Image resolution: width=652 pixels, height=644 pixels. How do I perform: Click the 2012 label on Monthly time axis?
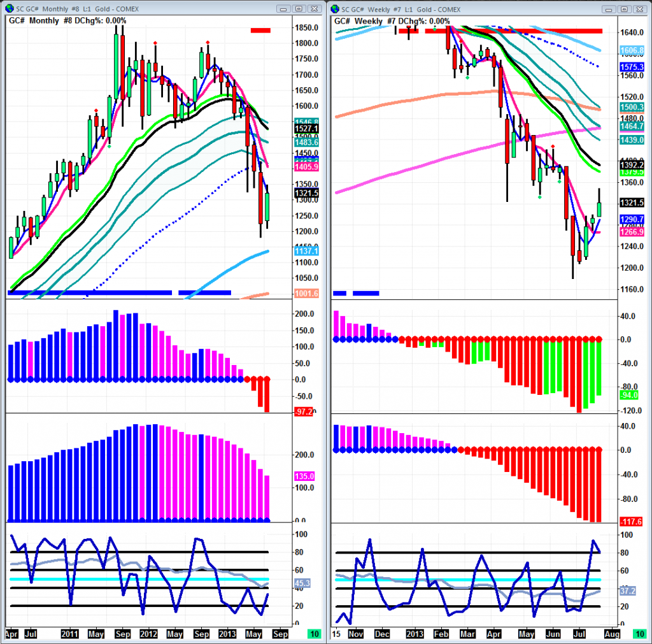tap(148, 634)
